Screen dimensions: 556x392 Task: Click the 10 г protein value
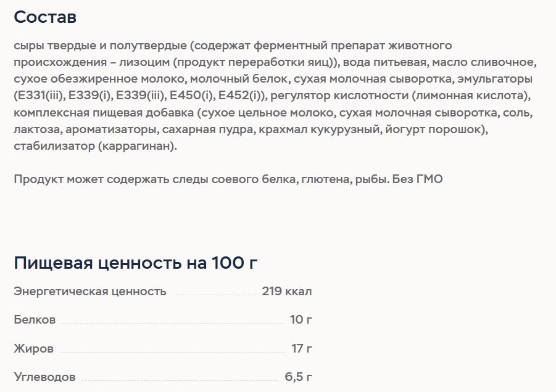(301, 319)
